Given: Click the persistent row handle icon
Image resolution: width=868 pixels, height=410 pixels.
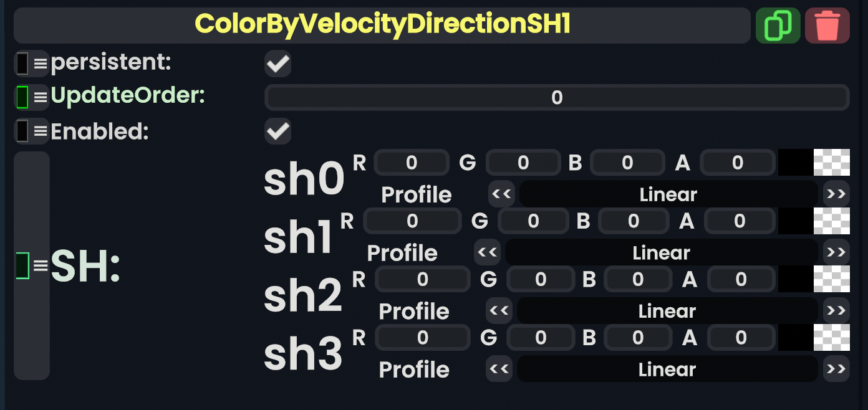Looking at the screenshot, I should click(31, 63).
